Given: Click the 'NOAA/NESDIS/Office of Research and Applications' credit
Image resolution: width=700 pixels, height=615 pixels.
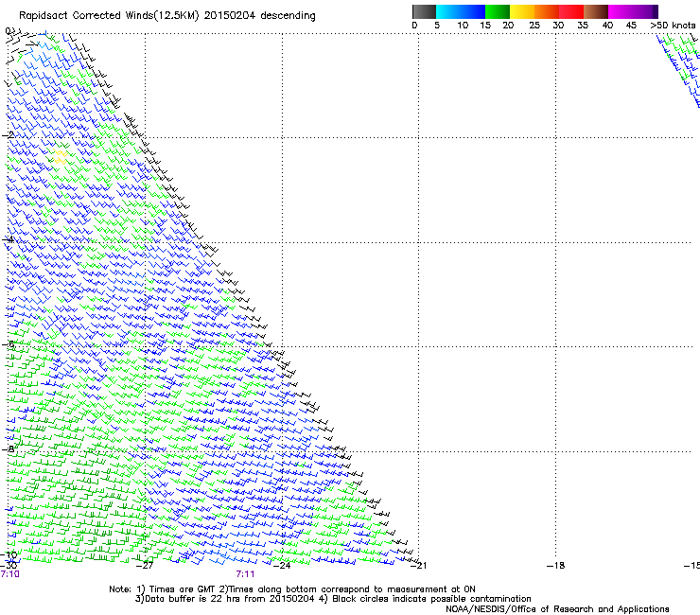Looking at the screenshot, I should (x=557, y=609).
